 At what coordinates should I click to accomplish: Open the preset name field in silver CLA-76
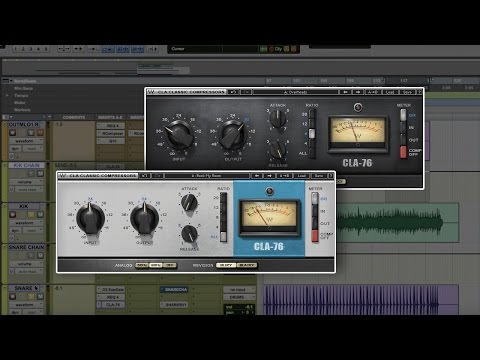pos(207,176)
